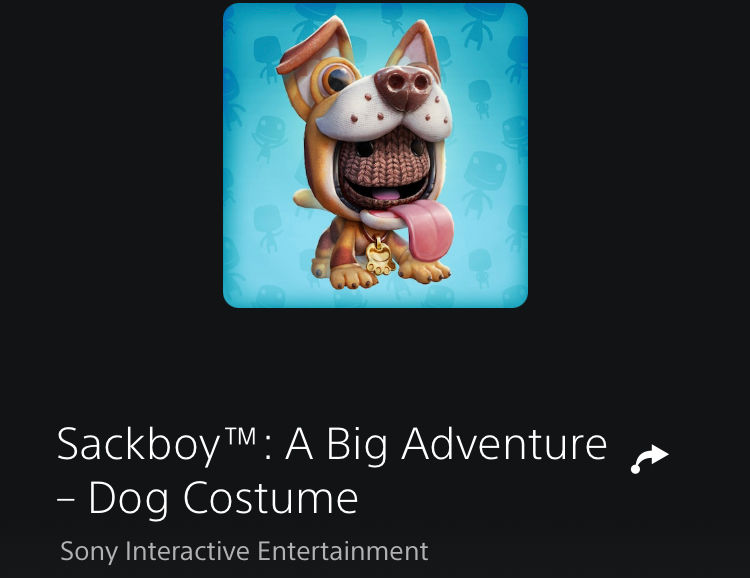Image resolution: width=750 pixels, height=578 pixels.
Task: Click the word "Entertainment" in publisher name
Action: pyautogui.click(x=342, y=551)
